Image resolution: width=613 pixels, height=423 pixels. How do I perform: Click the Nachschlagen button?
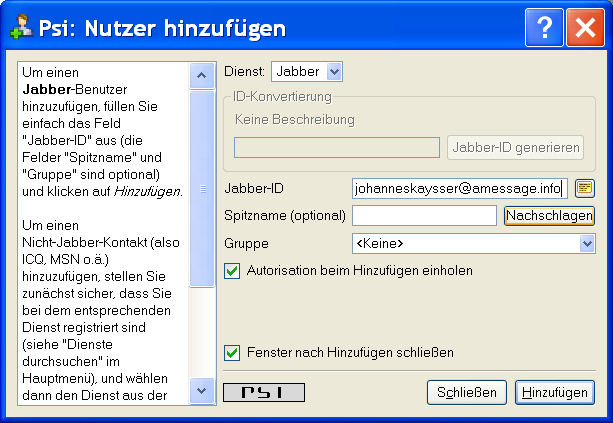549,216
